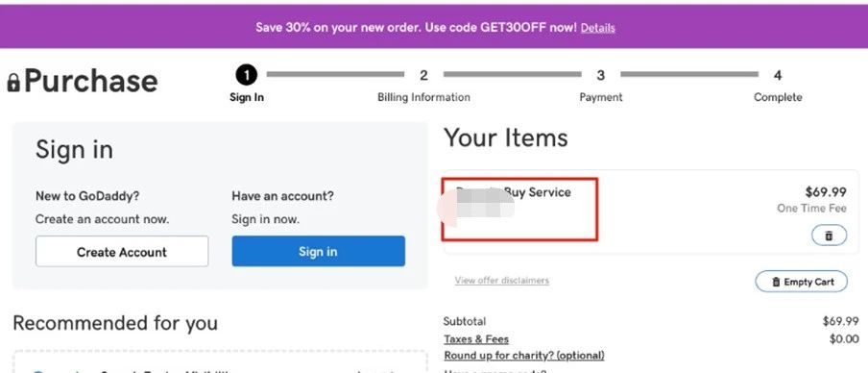Open the Details link in the promo banner
The height and width of the screenshot is (373, 868).
[x=598, y=28]
